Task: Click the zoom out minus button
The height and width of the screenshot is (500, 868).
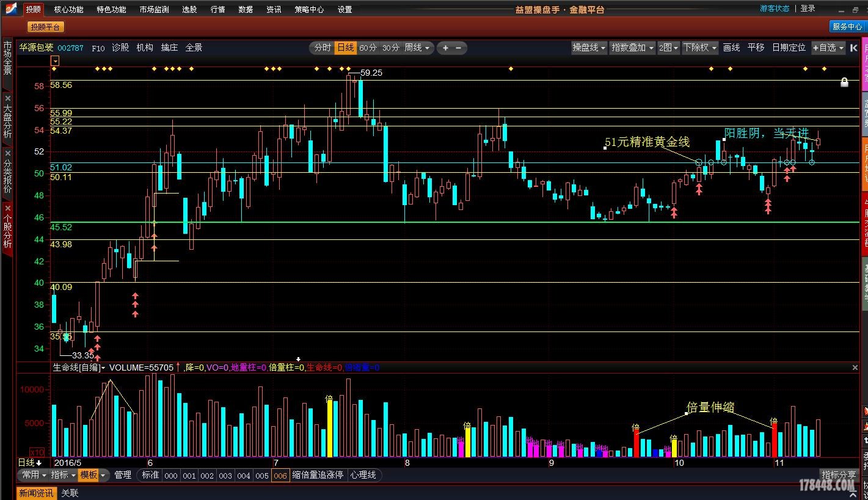Action: pyautogui.click(x=459, y=48)
